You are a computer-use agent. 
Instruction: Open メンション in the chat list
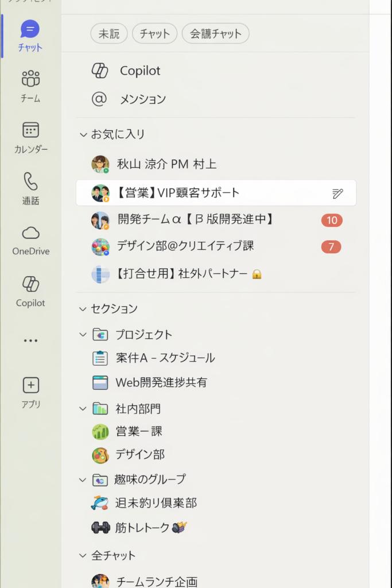click(142, 99)
